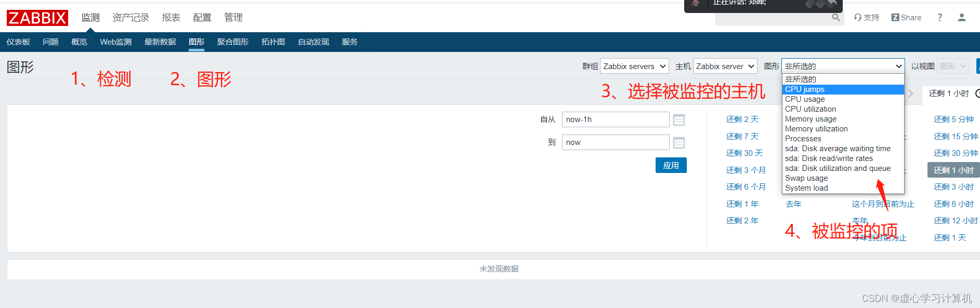Select 还剩 12 小时 time range

tap(956, 221)
